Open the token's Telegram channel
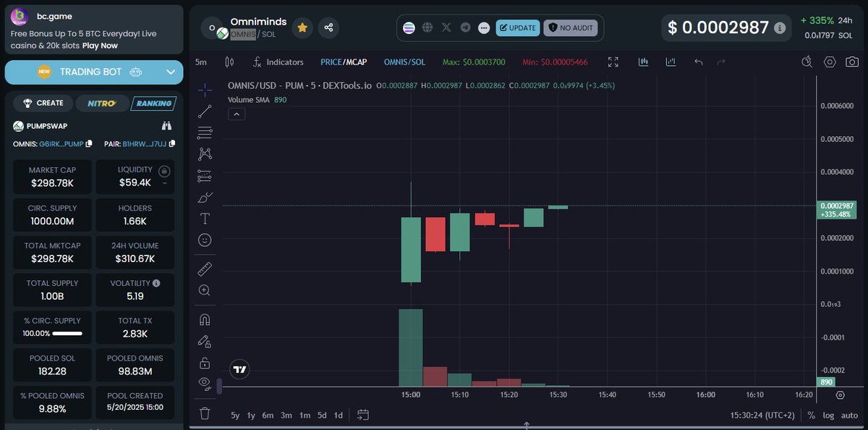868x430 pixels. [x=465, y=28]
